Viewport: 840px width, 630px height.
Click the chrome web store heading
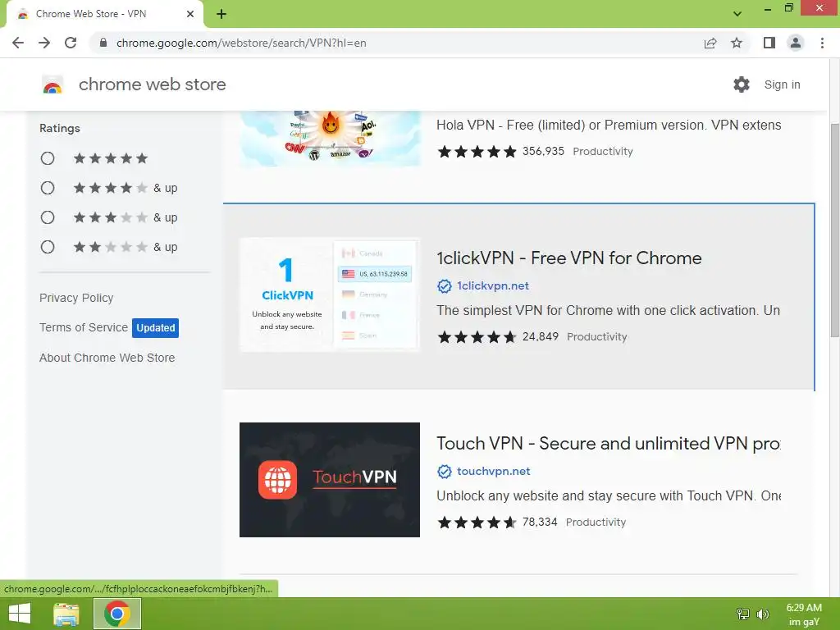tap(152, 84)
